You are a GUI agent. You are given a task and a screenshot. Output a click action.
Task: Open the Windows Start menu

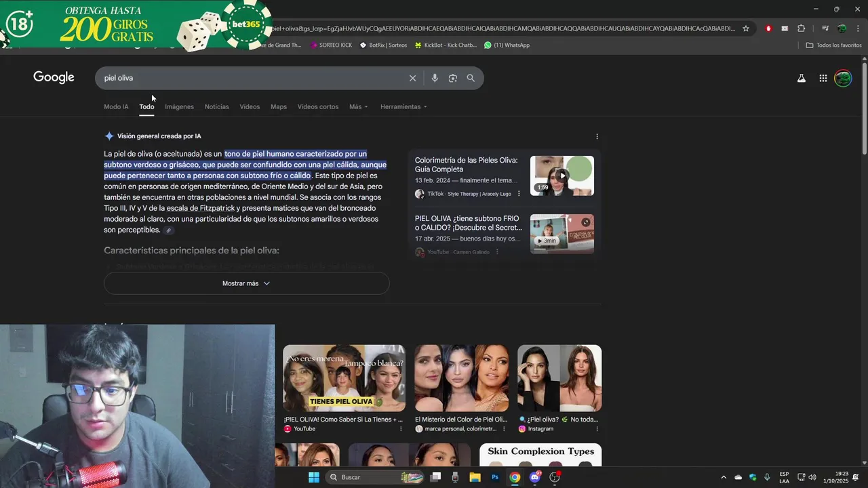pos(314,477)
